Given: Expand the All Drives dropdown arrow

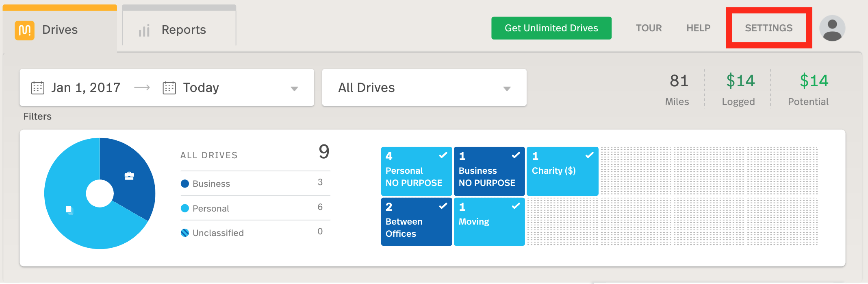Looking at the screenshot, I should 507,89.
